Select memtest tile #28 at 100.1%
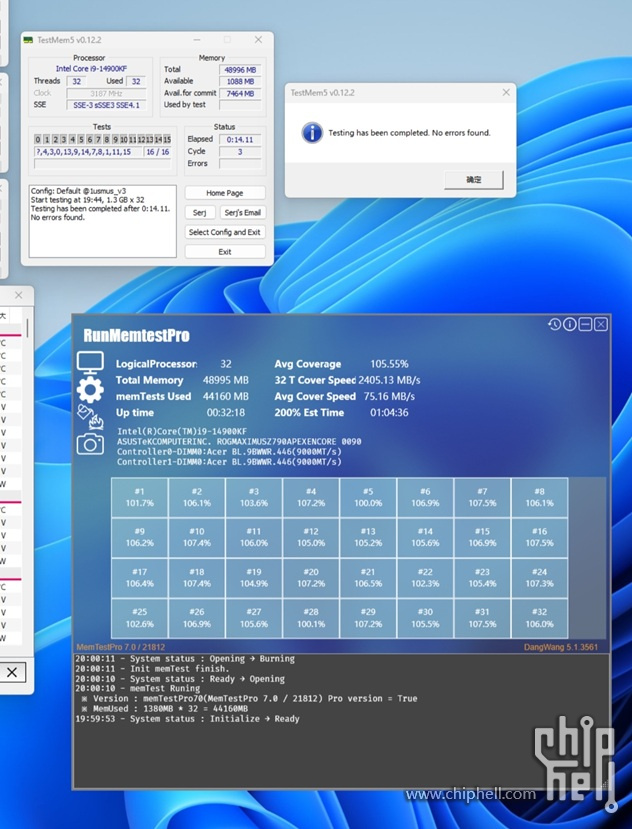Image resolution: width=632 pixels, height=829 pixels. (x=311, y=618)
